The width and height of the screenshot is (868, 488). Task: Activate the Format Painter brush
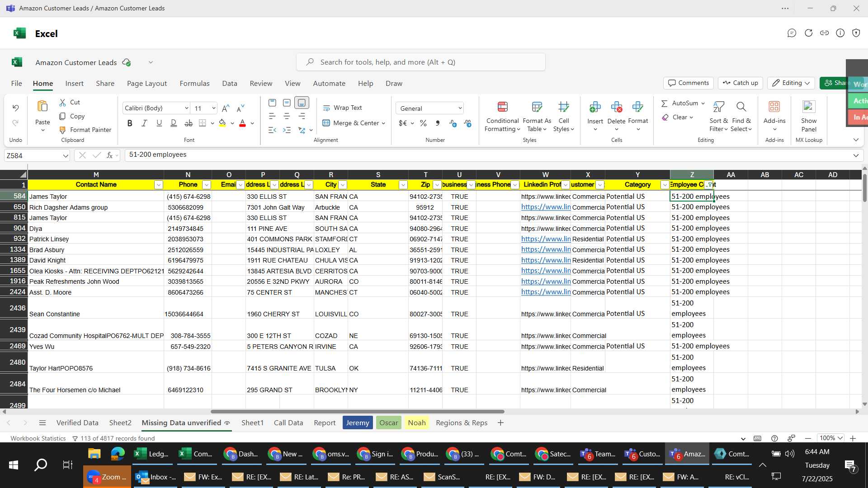(63, 130)
